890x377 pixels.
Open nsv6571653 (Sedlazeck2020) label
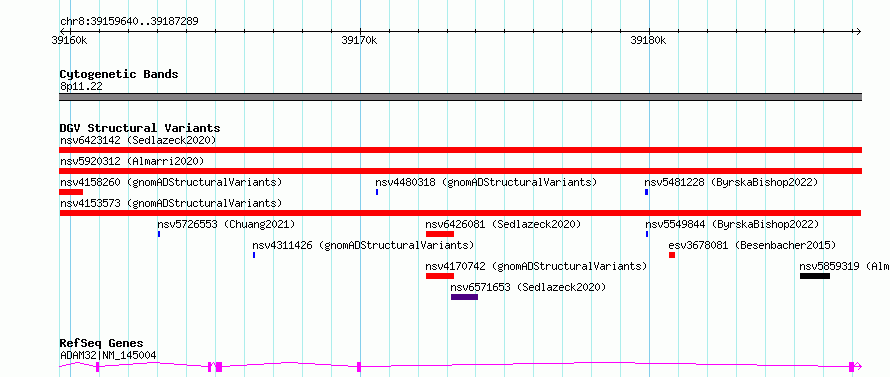click(528, 287)
